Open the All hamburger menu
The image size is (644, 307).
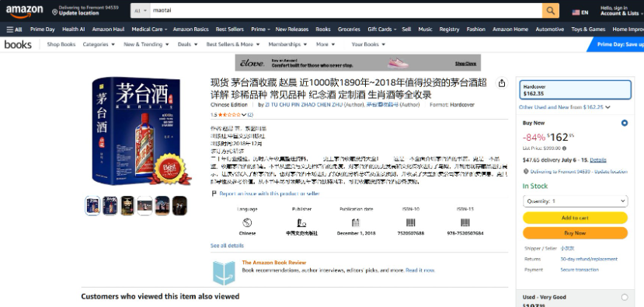15,30
